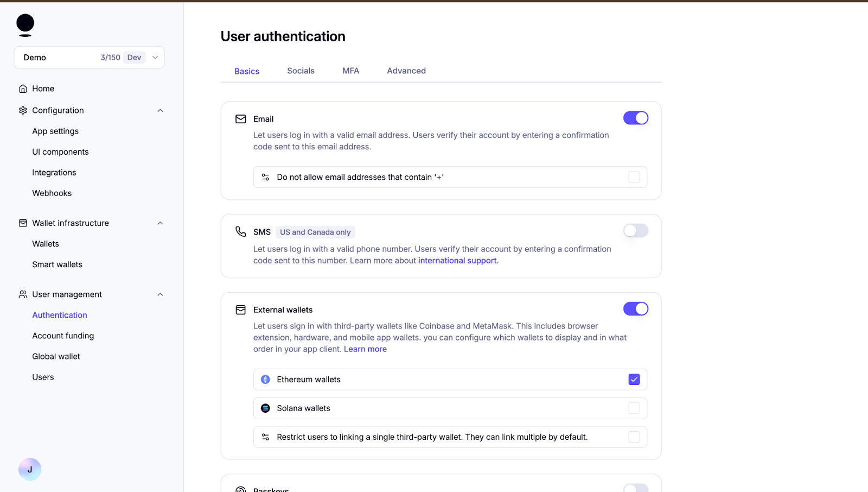Click the Configuration gear icon
The image size is (868, 492).
[23, 110]
